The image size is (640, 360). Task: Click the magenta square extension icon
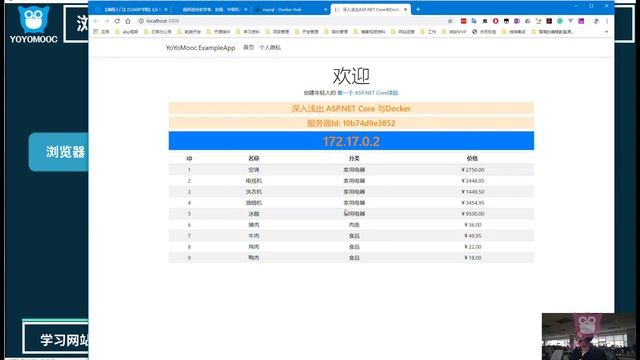tap(581, 21)
